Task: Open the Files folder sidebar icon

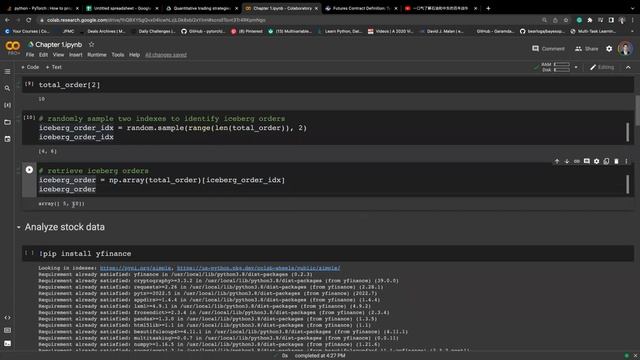Action: 7,122
